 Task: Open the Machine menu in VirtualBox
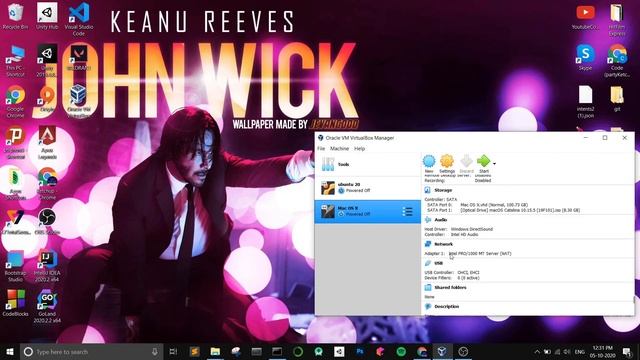pos(340,149)
